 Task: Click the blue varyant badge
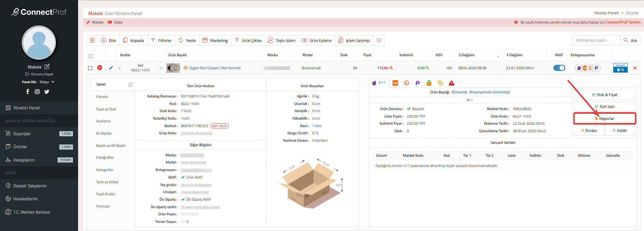(620, 68)
